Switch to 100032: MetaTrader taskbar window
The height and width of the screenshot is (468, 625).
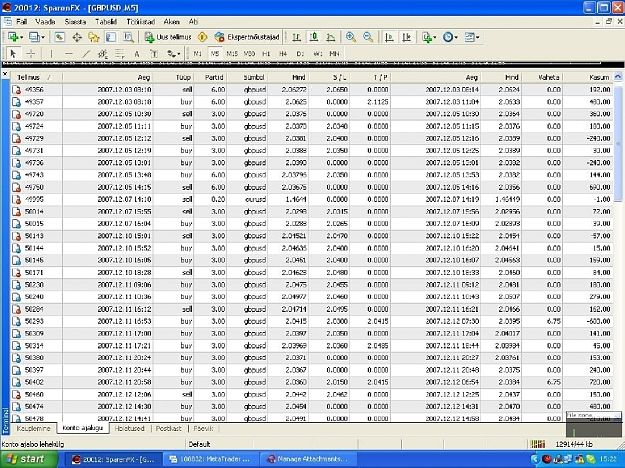[211, 459]
